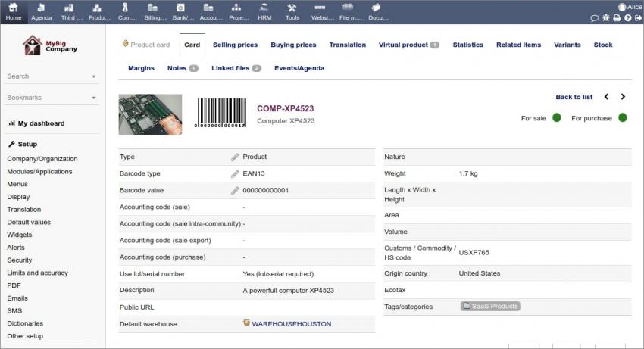
Task: Open the WAREHOUSEHOUSTON warehouse link
Action: pyautogui.click(x=291, y=324)
